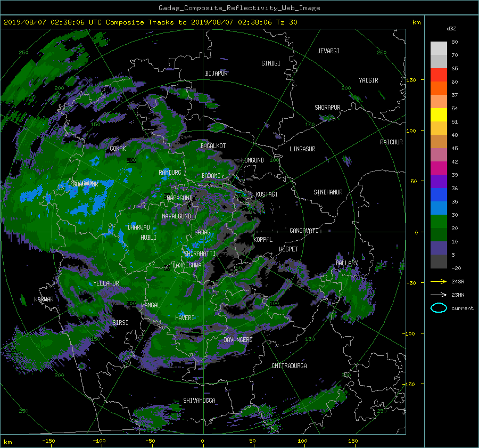
Task: Click the LINGASUR city label
Action: coord(302,149)
